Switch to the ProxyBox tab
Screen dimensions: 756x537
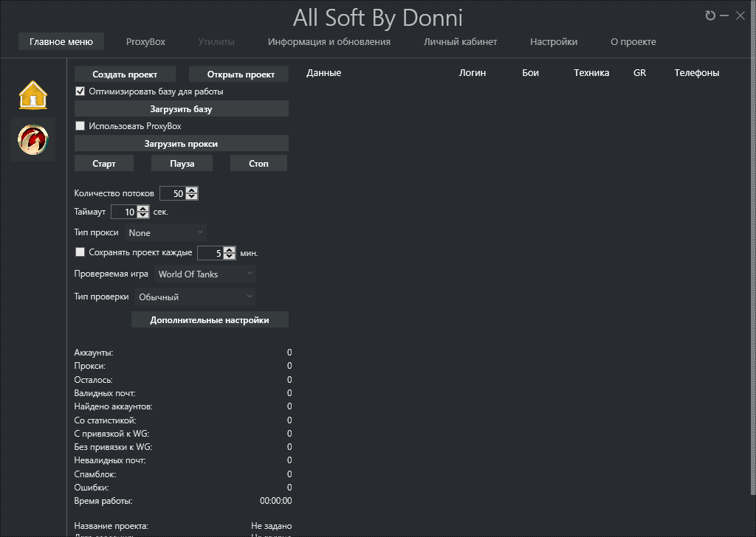click(x=145, y=42)
